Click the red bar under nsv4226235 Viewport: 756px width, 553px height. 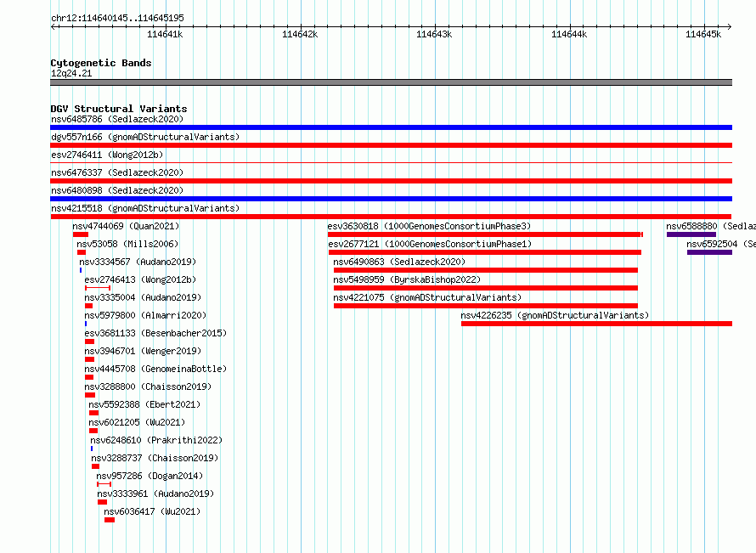point(596,324)
